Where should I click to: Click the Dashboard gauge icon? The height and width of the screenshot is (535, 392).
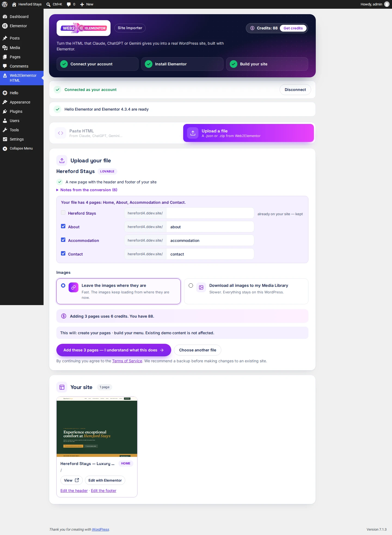coord(5,17)
